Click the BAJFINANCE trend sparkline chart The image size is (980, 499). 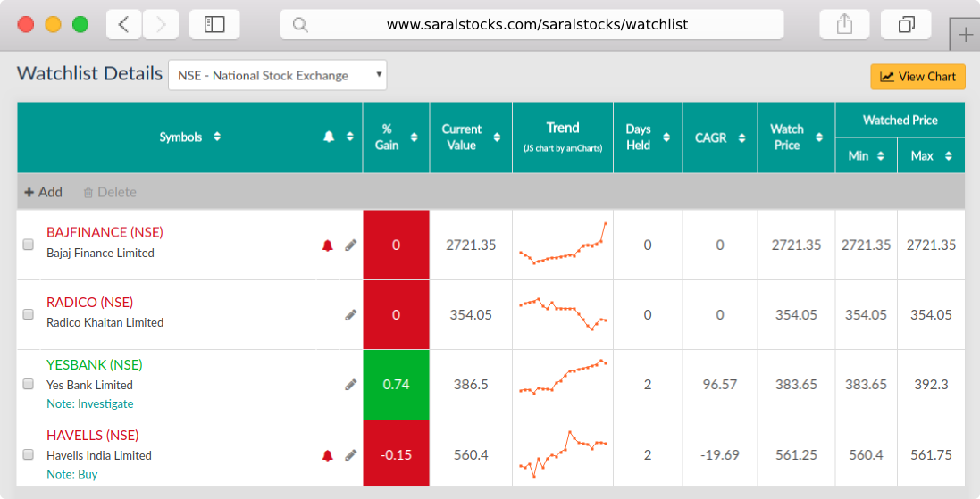coord(563,245)
